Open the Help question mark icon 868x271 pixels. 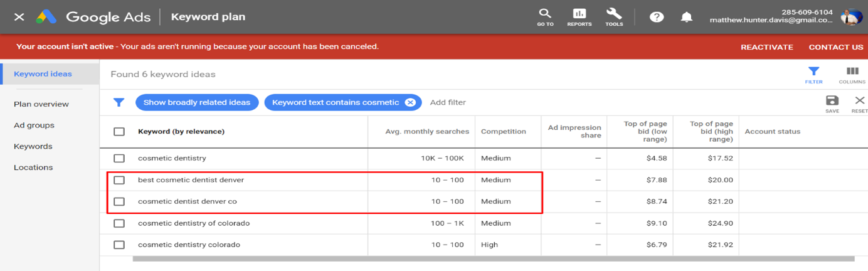(x=657, y=17)
